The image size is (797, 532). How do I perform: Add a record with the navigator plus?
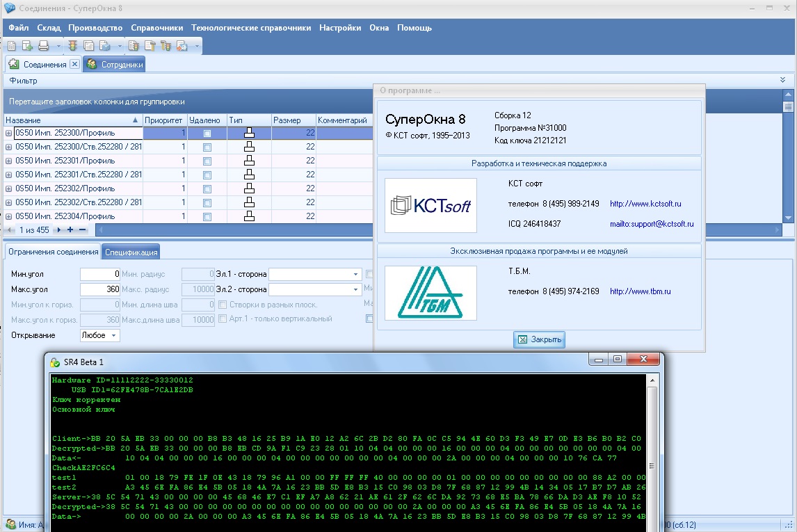point(70,230)
